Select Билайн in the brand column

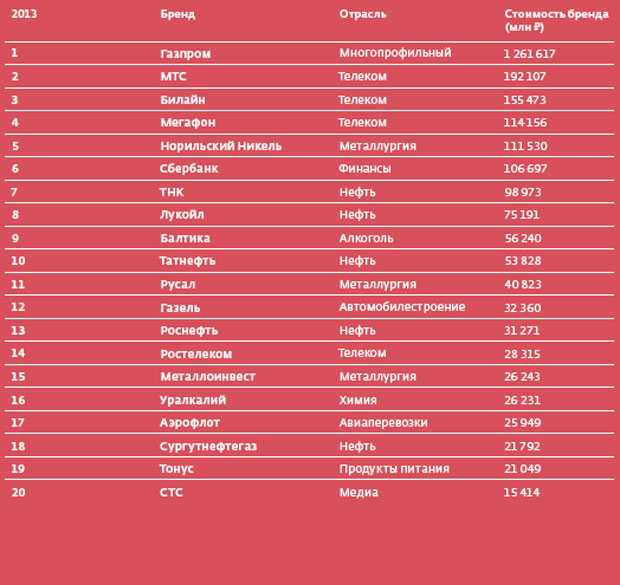(183, 100)
